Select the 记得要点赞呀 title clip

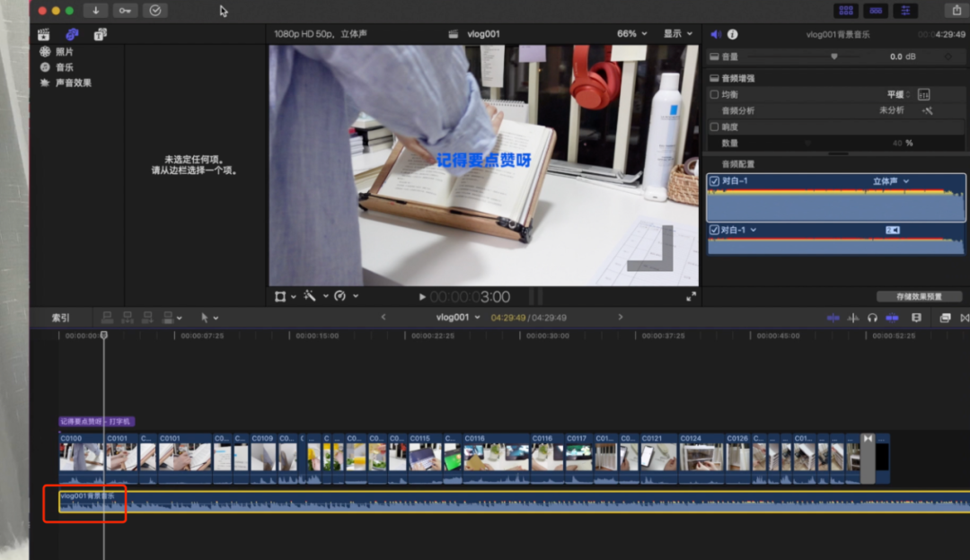[96, 422]
